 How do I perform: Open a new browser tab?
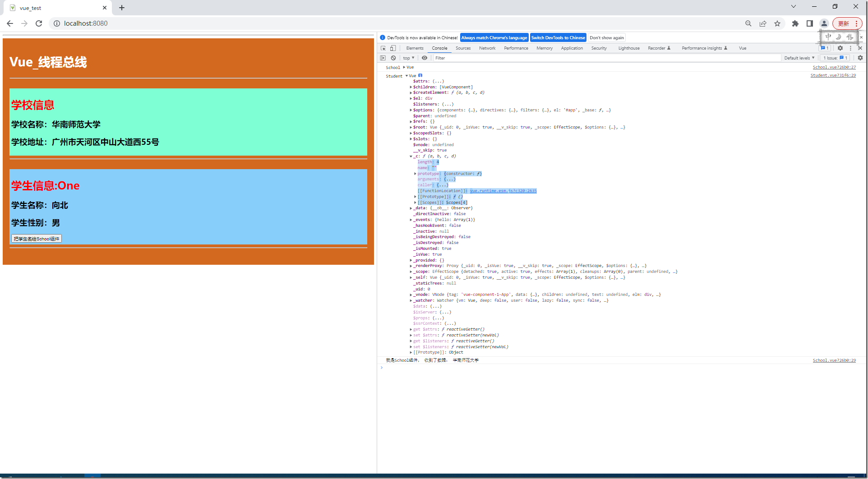click(122, 8)
